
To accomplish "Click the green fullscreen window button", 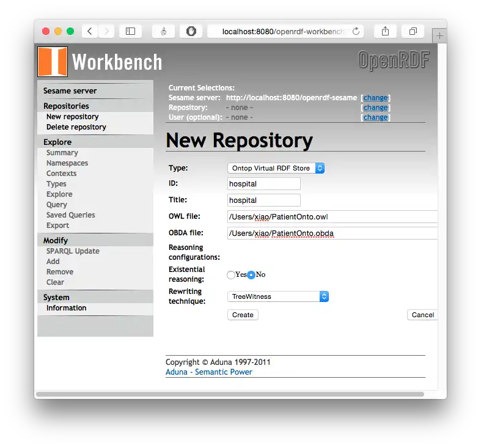I will [x=70, y=31].
